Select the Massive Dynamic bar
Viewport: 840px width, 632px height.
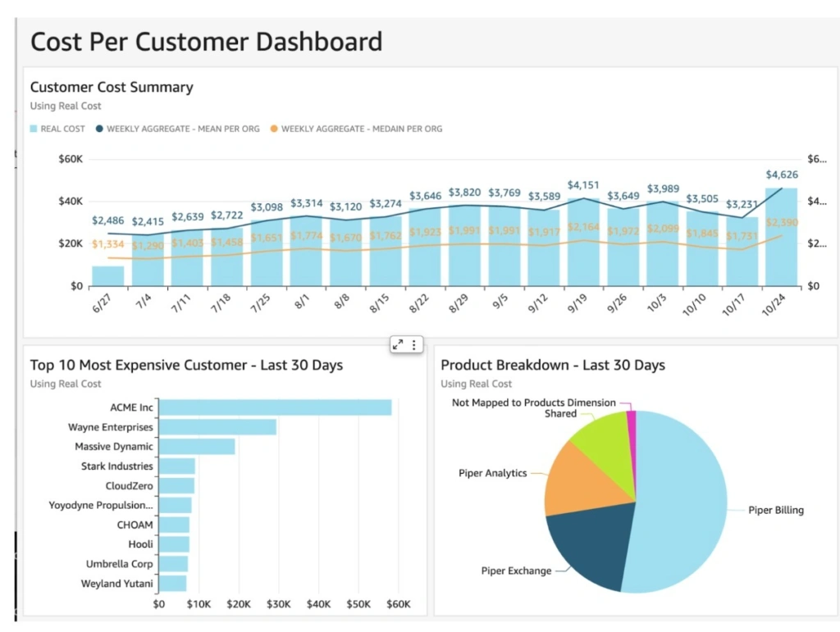[x=197, y=447]
